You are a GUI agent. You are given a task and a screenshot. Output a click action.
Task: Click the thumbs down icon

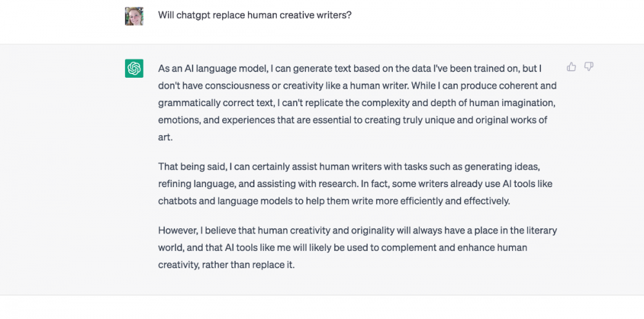pos(589,67)
